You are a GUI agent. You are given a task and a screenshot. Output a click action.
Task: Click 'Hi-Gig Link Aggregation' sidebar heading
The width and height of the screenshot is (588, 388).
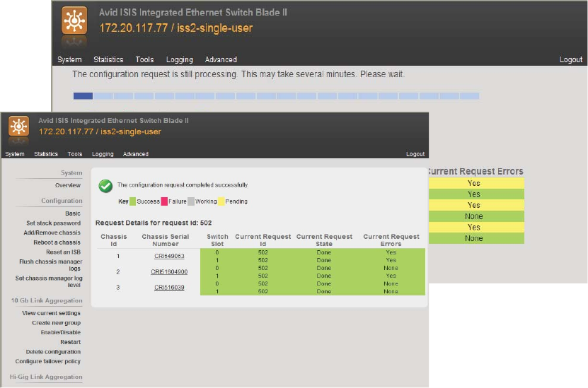pyautogui.click(x=46, y=377)
